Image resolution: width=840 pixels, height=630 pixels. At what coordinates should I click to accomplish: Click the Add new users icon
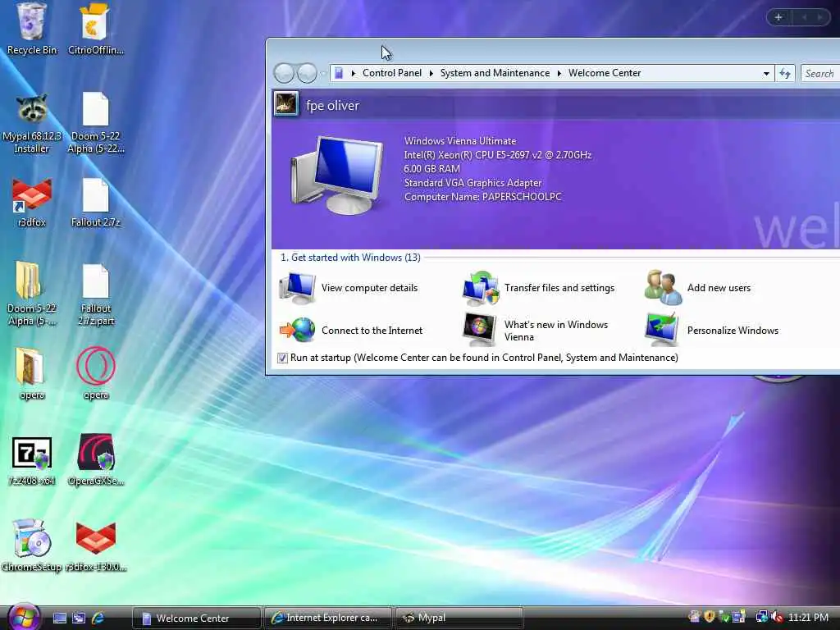click(663, 288)
